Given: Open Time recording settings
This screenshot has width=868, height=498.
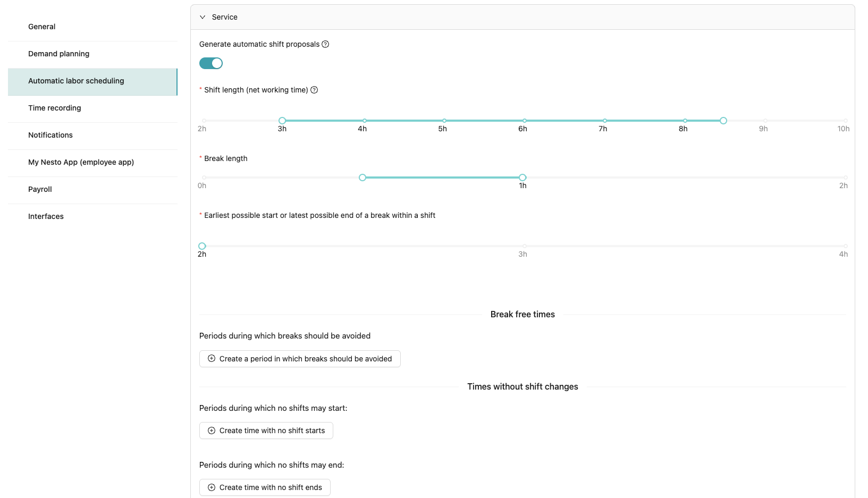Looking at the screenshot, I should tap(55, 108).
